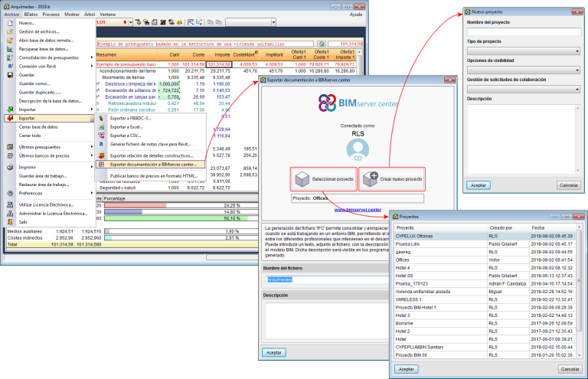The image size is (588, 379).
Task: Select the CYPELUX Oficinas project row
Action: pyautogui.click(x=485, y=236)
